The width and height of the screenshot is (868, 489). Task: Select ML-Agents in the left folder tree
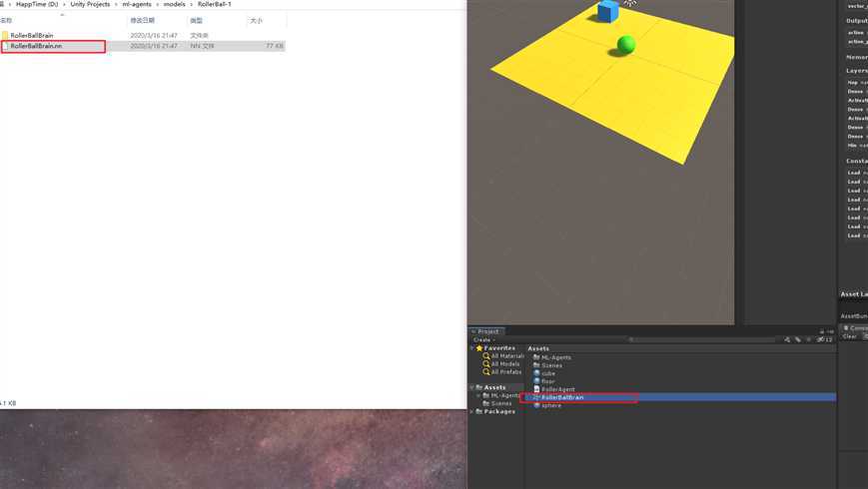coord(501,395)
